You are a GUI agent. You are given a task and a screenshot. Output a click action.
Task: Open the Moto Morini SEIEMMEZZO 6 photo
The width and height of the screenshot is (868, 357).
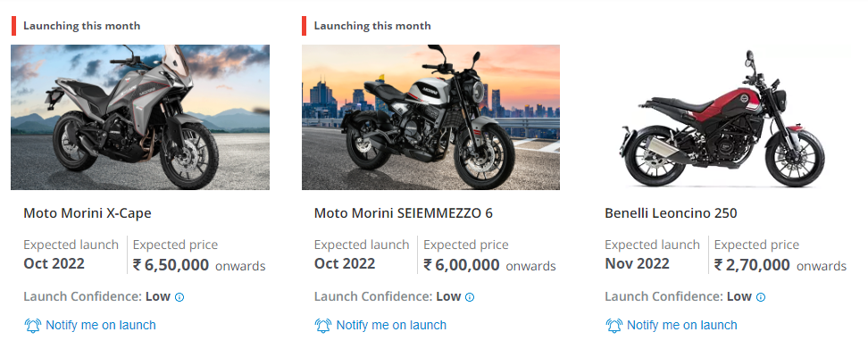(430, 117)
